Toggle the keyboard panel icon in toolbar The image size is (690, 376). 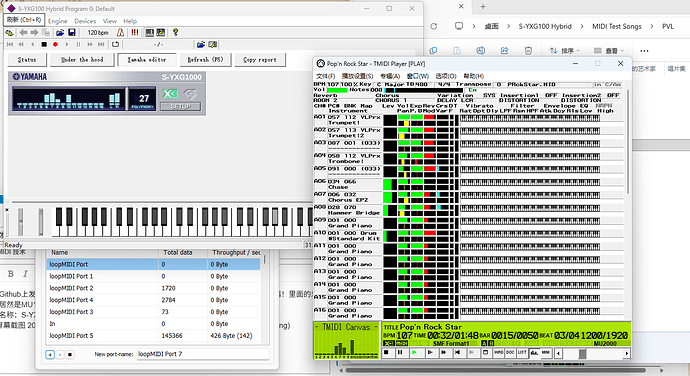[150, 33]
